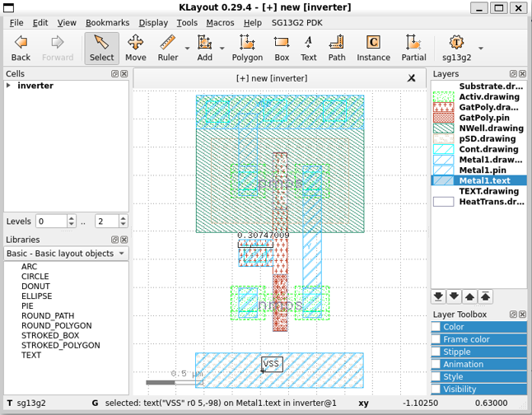Click the Instance tool icon
Screen dimensions: 532x415
373,48
